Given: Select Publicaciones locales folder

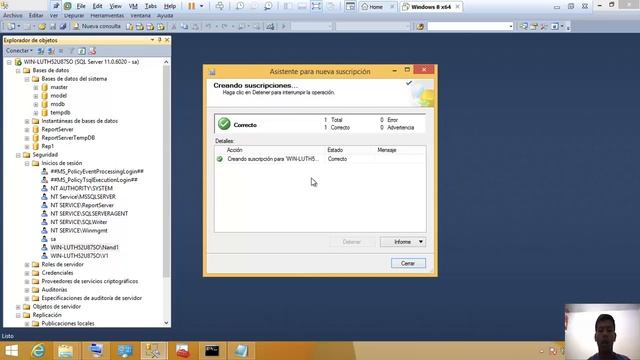Looking at the screenshot, I should [68, 323].
